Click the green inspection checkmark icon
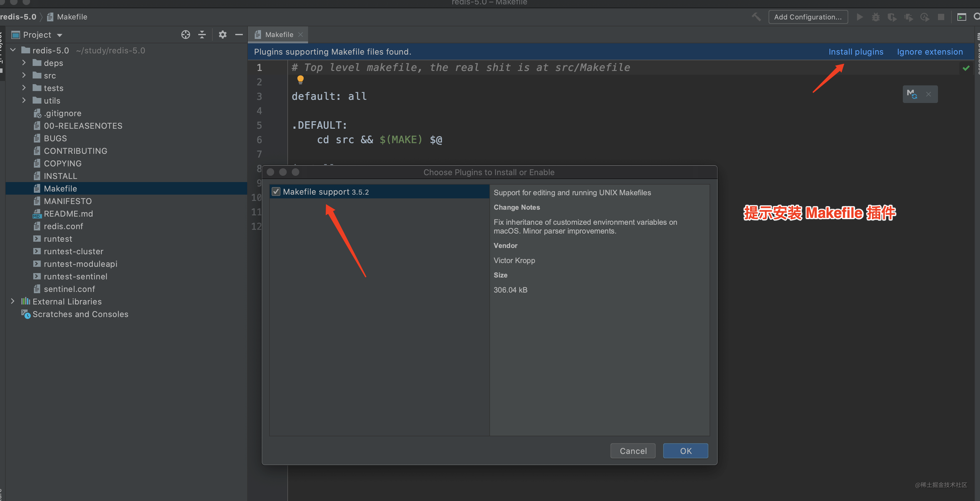 pos(966,68)
